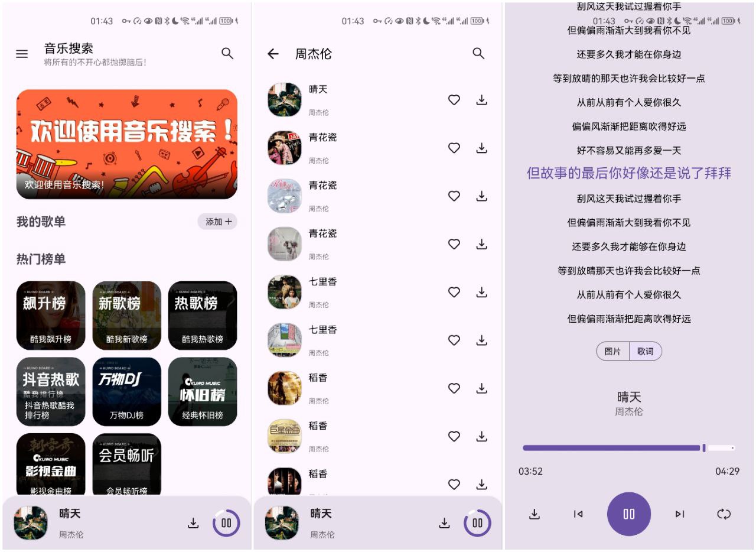Favorite the middle 青花瓷 result
Viewport: 756px width, 552px height.
[x=454, y=196]
